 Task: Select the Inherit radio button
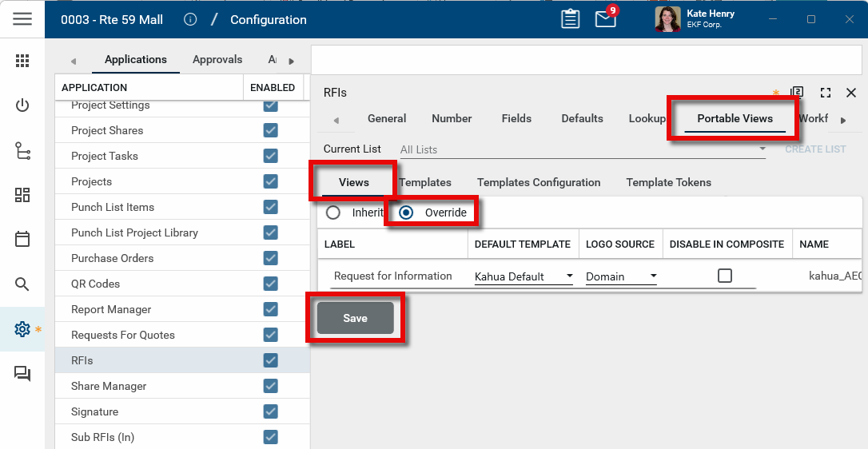click(333, 213)
